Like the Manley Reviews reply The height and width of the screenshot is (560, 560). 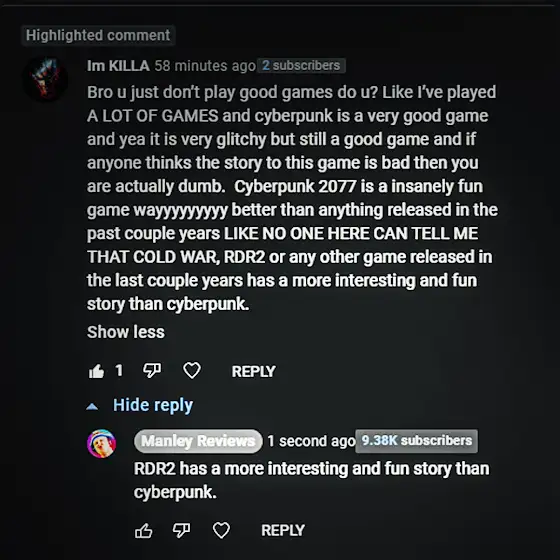[x=144, y=530]
